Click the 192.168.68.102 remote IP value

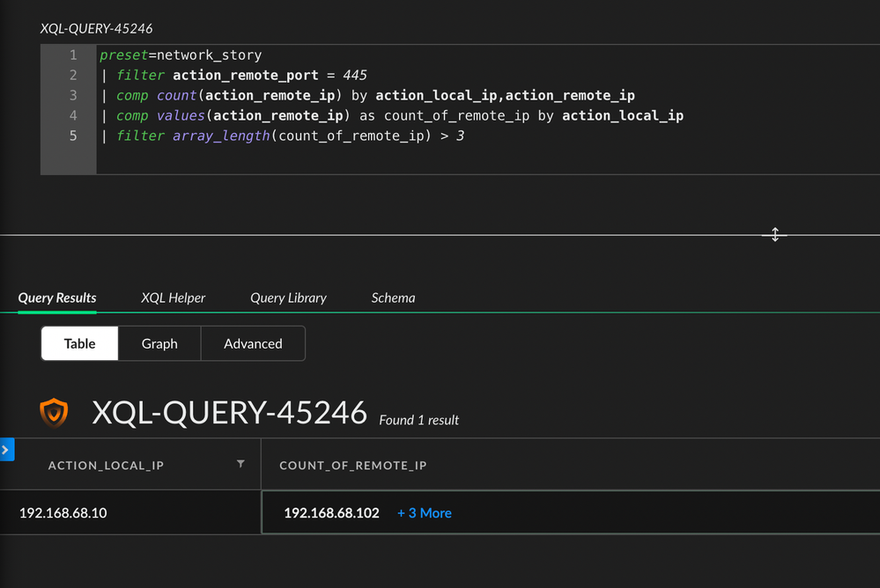(331, 513)
